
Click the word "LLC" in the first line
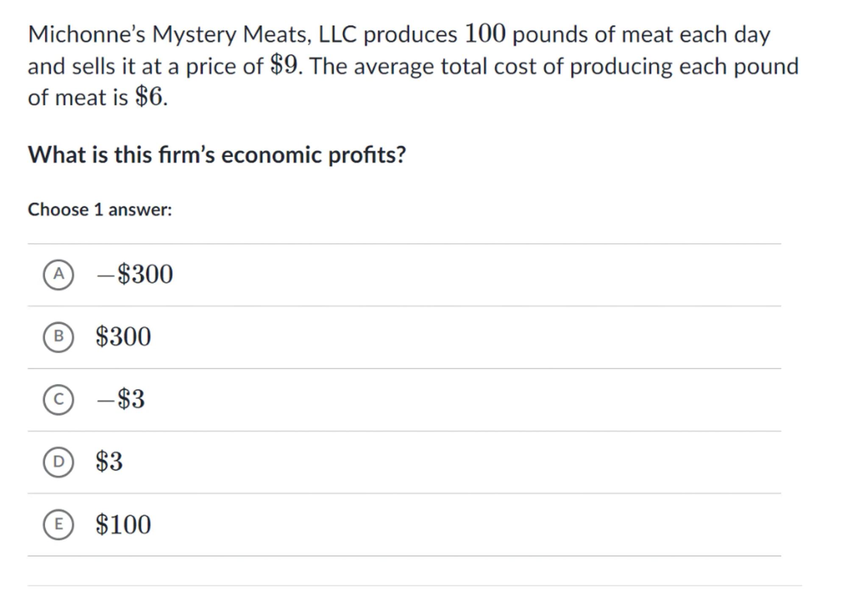[337, 34]
